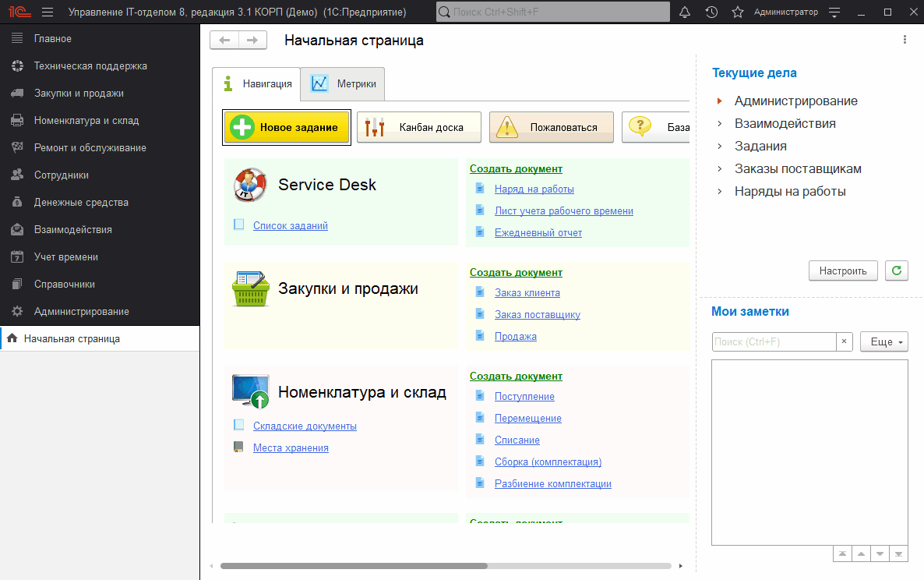Open the hamburger main menu icon
Screen dimensions: 924x580
[x=48, y=12]
